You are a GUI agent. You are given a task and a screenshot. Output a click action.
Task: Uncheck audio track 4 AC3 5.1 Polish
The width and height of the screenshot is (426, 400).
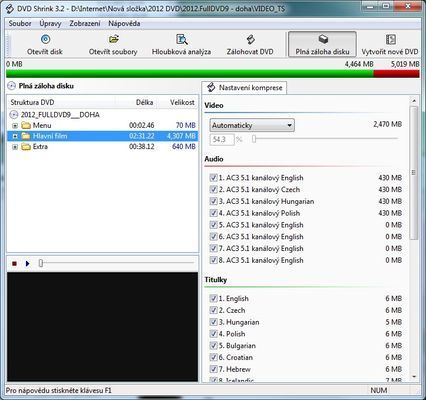pyautogui.click(x=213, y=213)
